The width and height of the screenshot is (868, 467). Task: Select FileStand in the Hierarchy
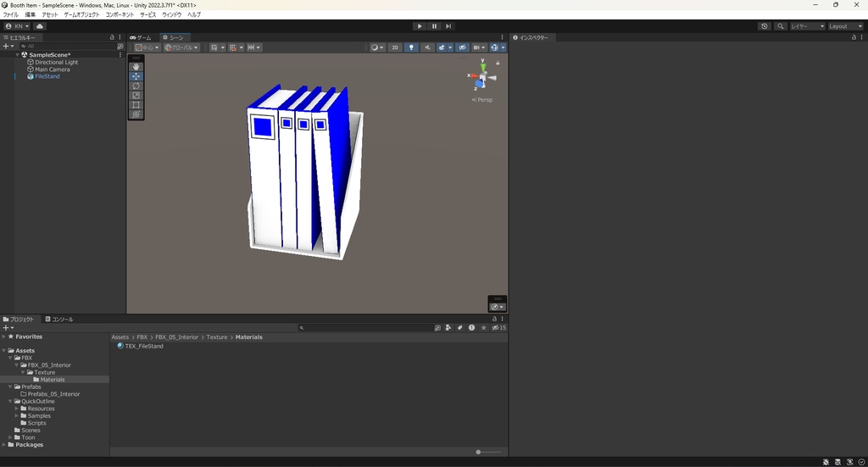[47, 76]
